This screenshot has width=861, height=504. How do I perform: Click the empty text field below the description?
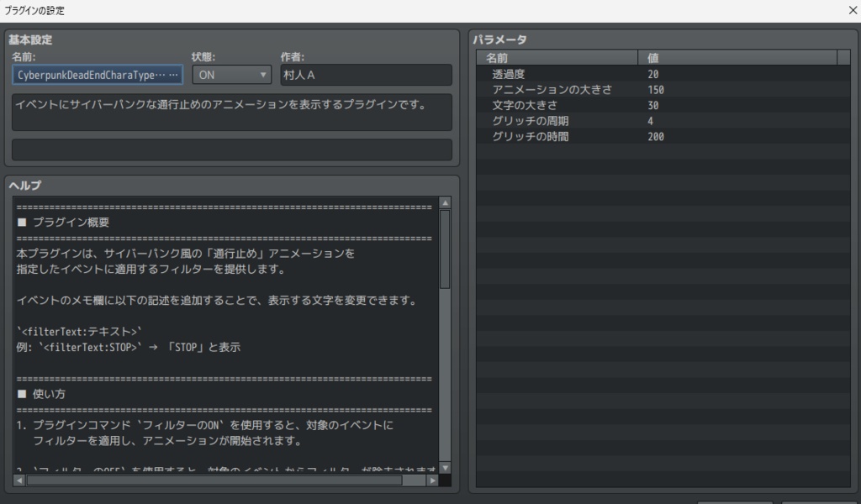pos(230,150)
